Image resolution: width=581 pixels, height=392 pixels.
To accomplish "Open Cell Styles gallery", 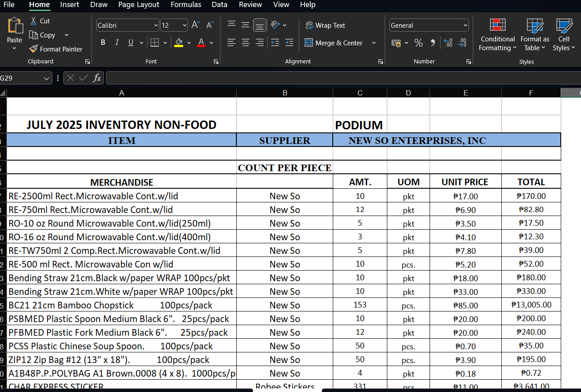I will (564, 35).
